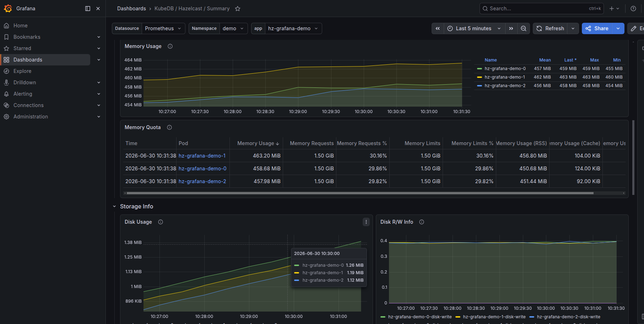
Task: Expand the Connections section chevron
Action: pos(99,105)
